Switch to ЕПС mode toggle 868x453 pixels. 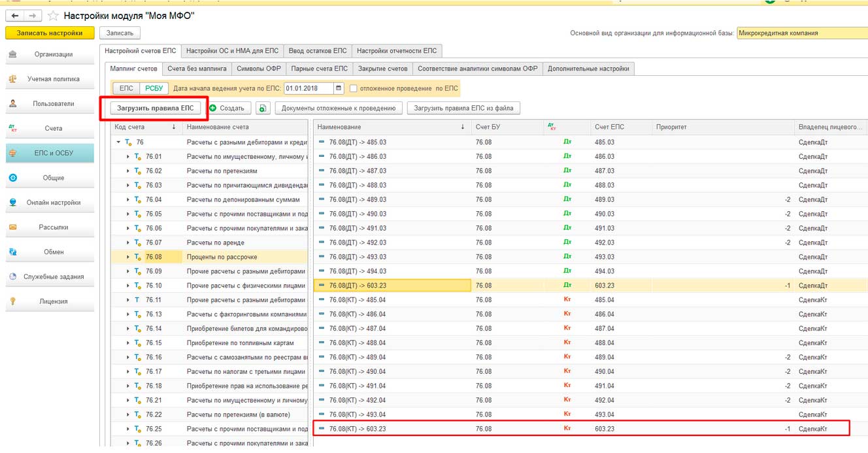(x=126, y=88)
